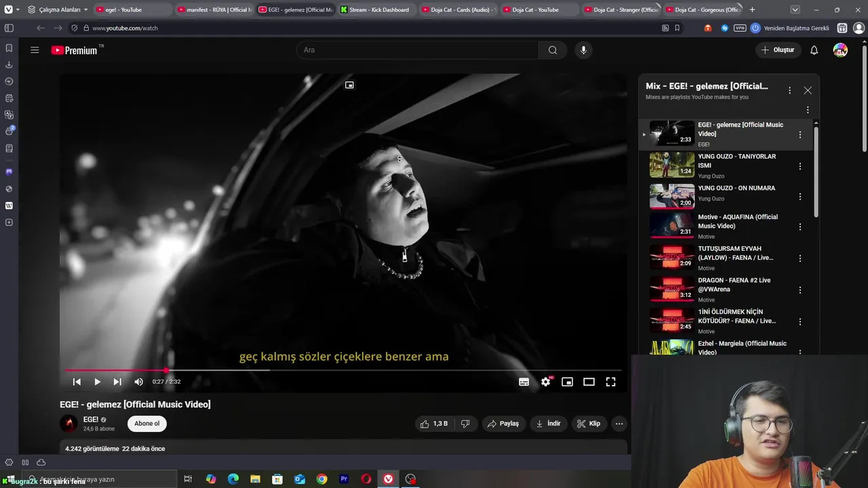Click the Yeniden Başlatma Gerekli button
The width and height of the screenshot is (868, 488).
point(790,28)
